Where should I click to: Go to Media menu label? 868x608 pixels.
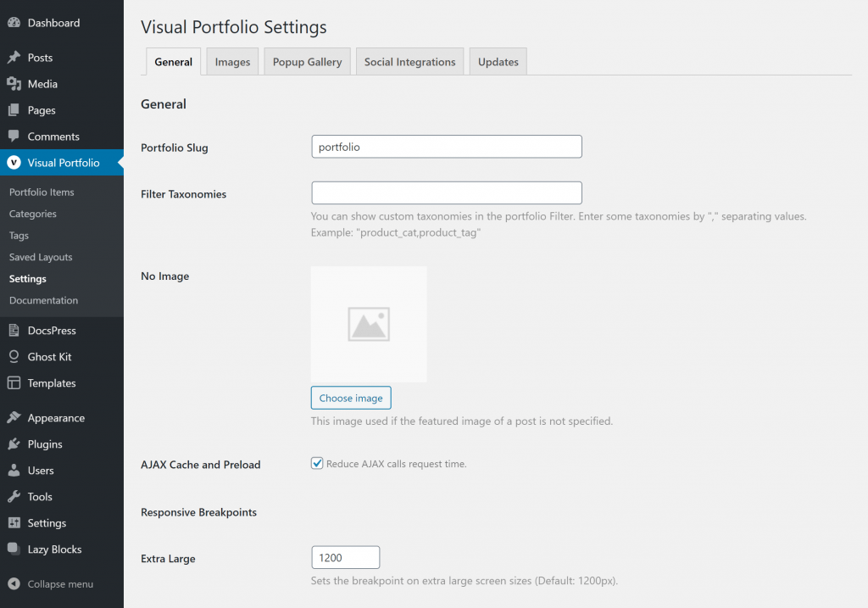click(42, 84)
